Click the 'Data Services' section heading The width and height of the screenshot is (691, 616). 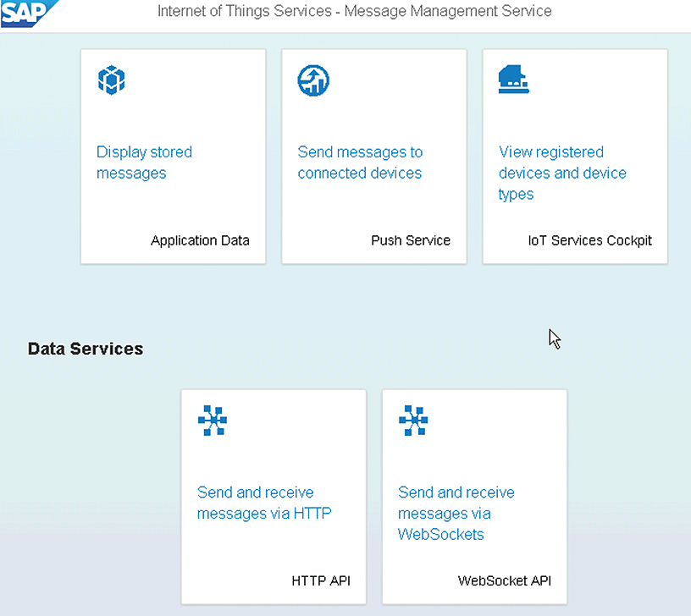pos(86,349)
